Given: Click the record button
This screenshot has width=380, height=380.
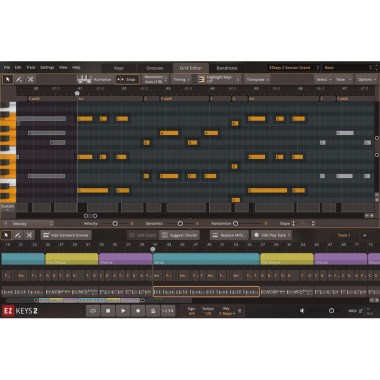Looking at the screenshot, I should [x=138, y=311].
